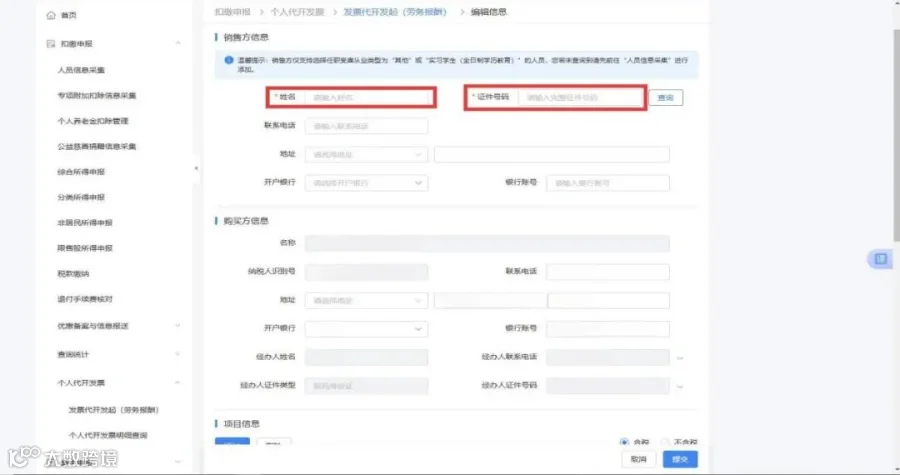The height and width of the screenshot is (475, 900).
Task: Open the buyer 开户银行 dropdown
Action: pos(366,329)
